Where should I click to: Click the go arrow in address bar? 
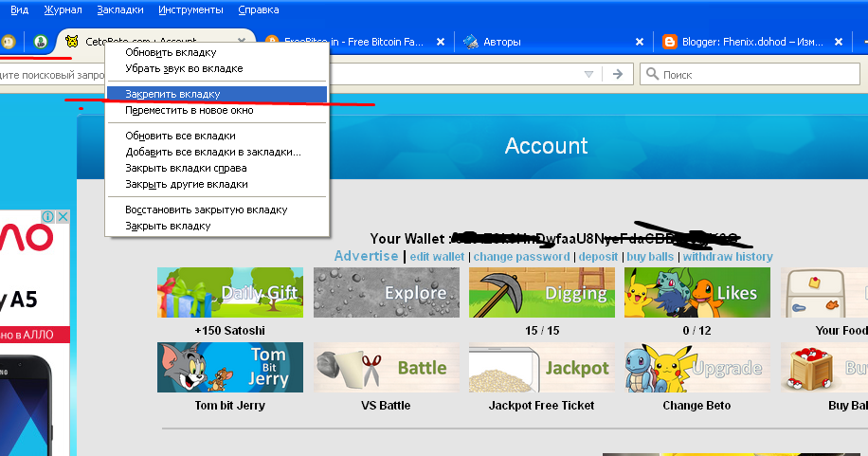[618, 74]
